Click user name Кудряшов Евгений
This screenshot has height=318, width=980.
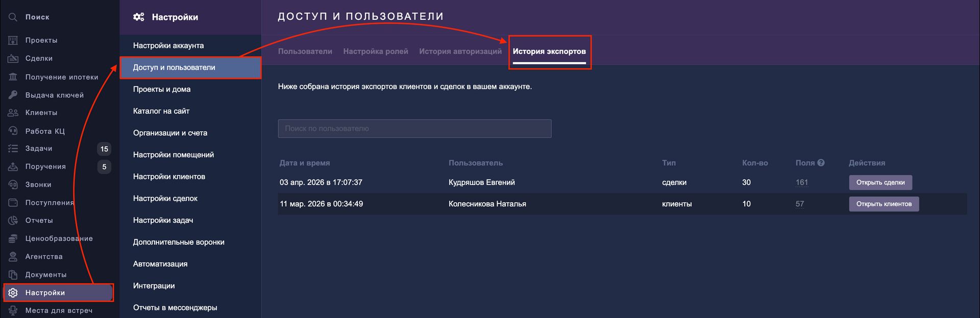click(482, 182)
